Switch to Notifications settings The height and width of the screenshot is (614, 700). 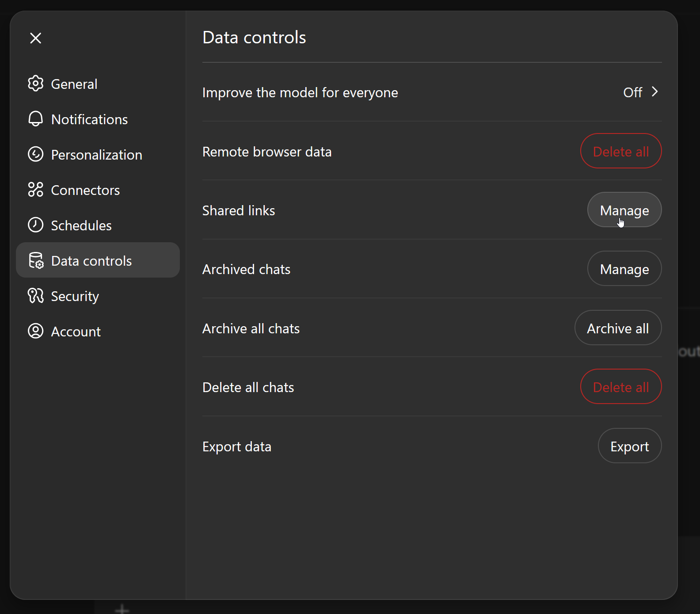[98, 119]
